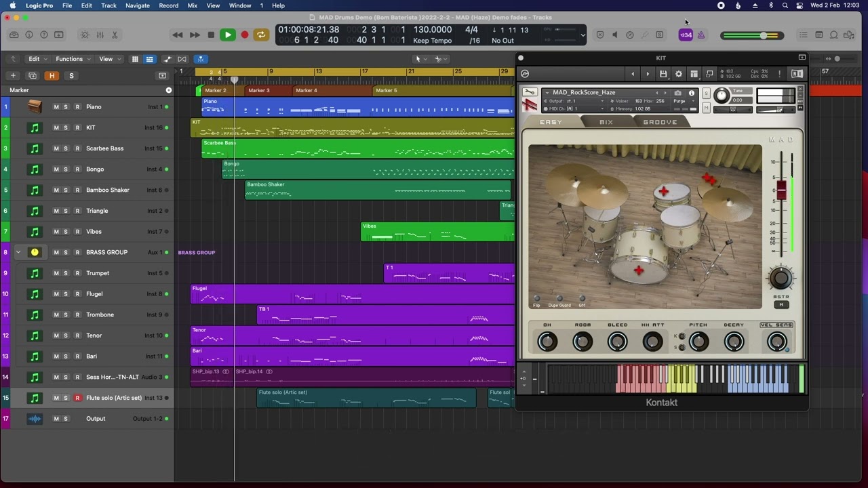
Task: Toggle the Dupe Guard switch
Action: pos(559,298)
